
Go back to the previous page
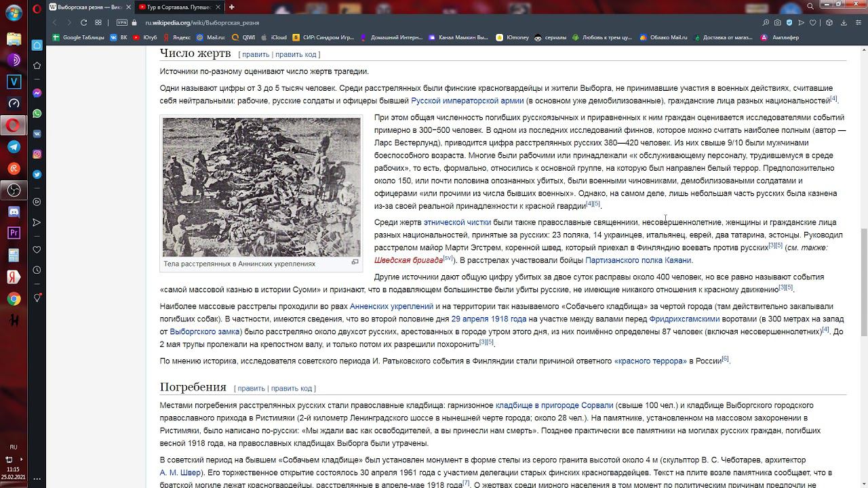[x=55, y=22]
